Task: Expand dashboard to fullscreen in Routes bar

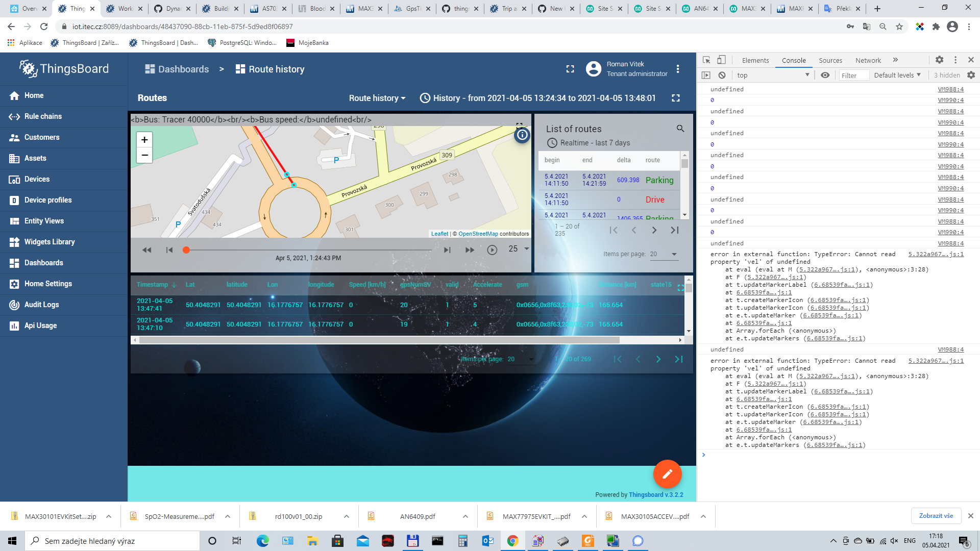Action: pyautogui.click(x=676, y=98)
